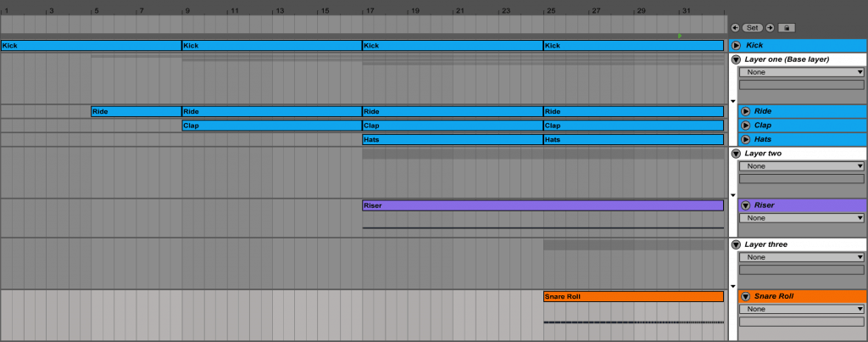This screenshot has width=868, height=342.
Task: Click bar 25 on the beat ruler
Action: pyautogui.click(x=551, y=10)
